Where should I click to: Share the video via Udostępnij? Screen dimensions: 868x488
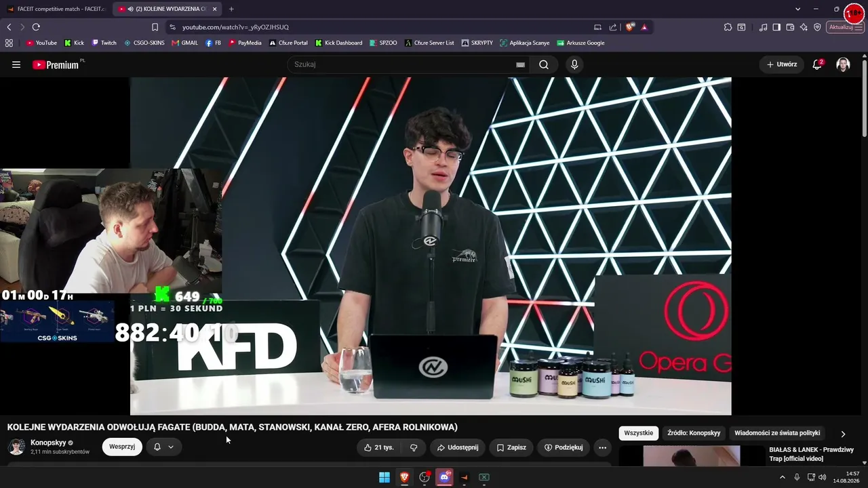(x=458, y=447)
